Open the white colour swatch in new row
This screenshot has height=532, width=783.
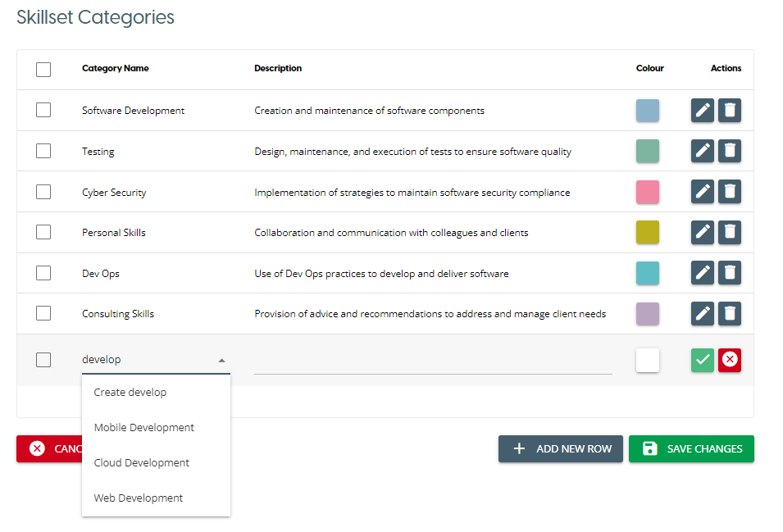click(x=648, y=360)
